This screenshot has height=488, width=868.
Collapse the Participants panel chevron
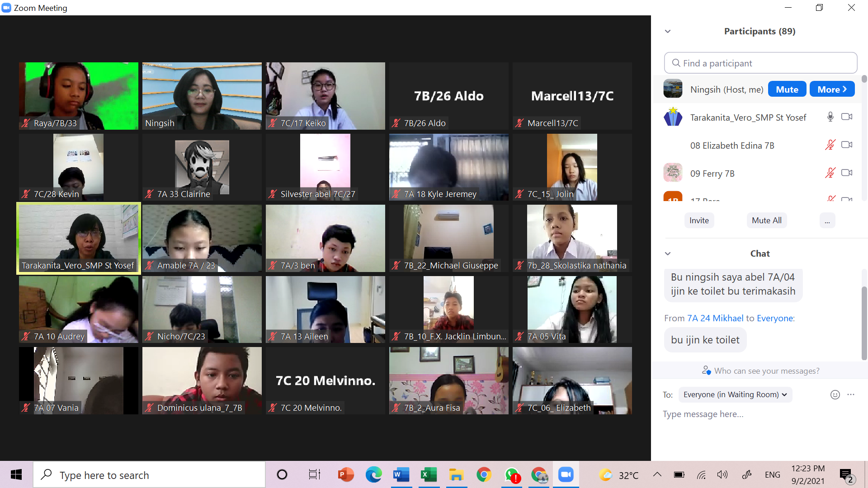(668, 31)
